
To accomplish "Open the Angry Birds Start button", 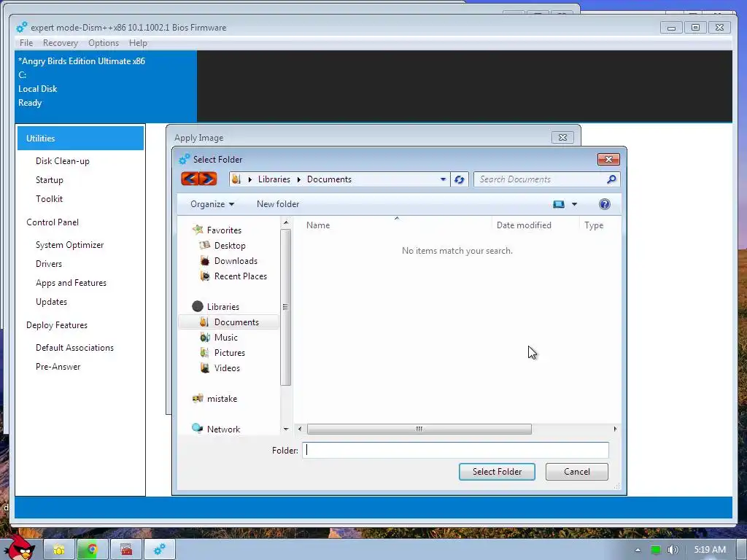I will (19, 548).
